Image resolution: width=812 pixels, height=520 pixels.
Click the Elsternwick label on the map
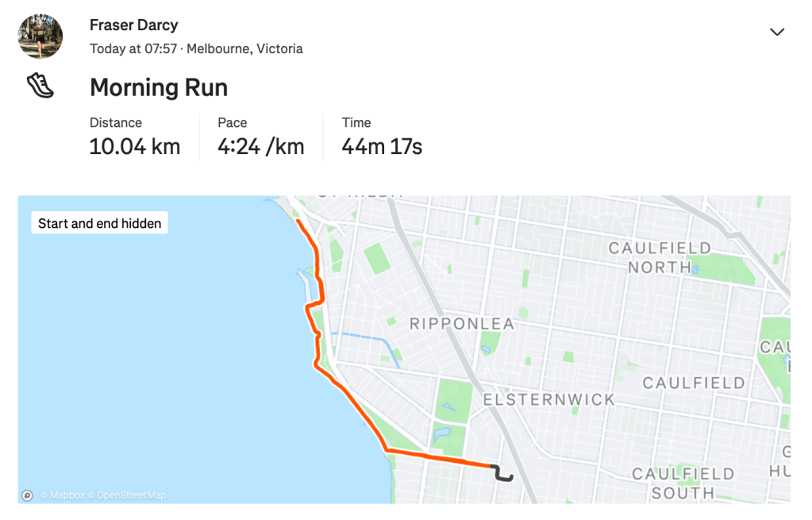click(x=548, y=399)
